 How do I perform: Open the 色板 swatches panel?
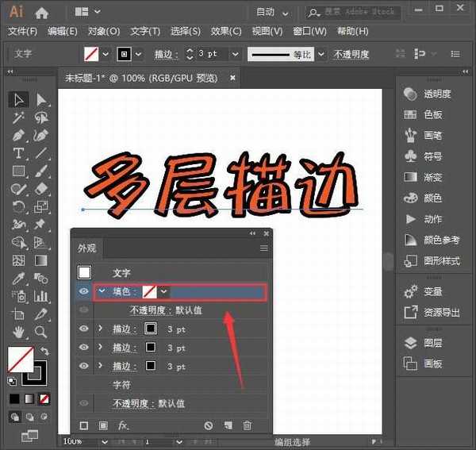click(423, 114)
